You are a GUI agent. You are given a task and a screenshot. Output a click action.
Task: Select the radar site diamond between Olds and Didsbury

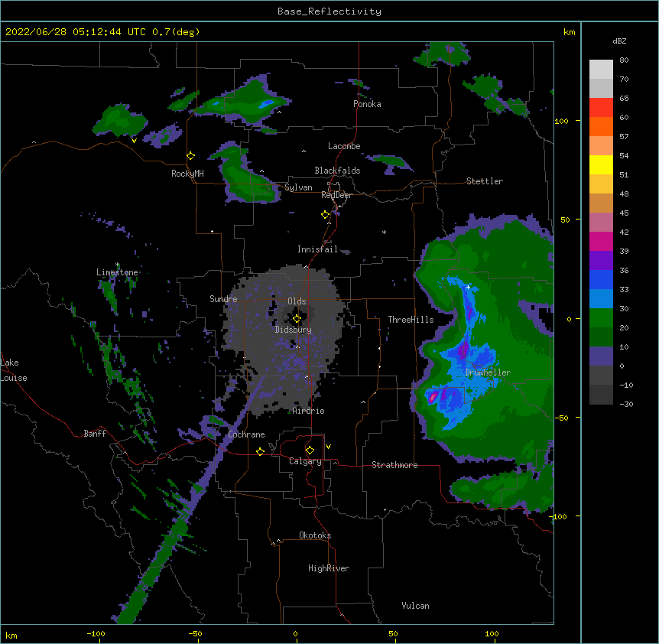pos(297,319)
